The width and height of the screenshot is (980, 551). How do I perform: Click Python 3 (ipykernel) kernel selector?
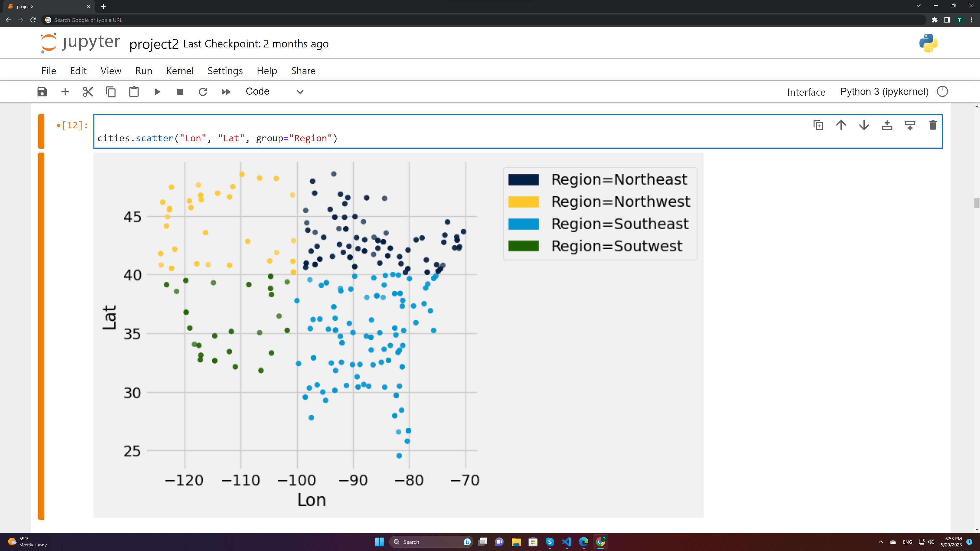(x=884, y=92)
